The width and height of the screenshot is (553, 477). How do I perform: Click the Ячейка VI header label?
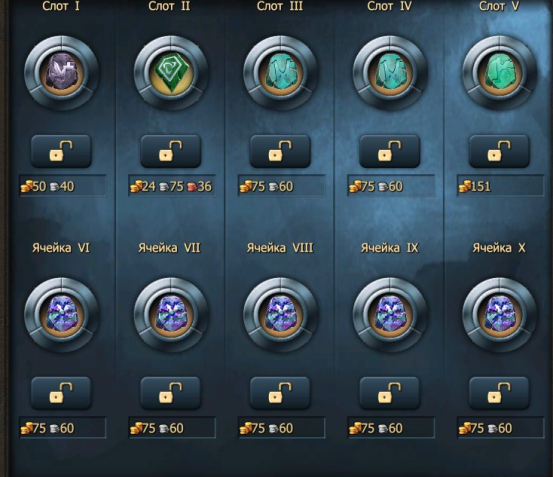point(61,248)
